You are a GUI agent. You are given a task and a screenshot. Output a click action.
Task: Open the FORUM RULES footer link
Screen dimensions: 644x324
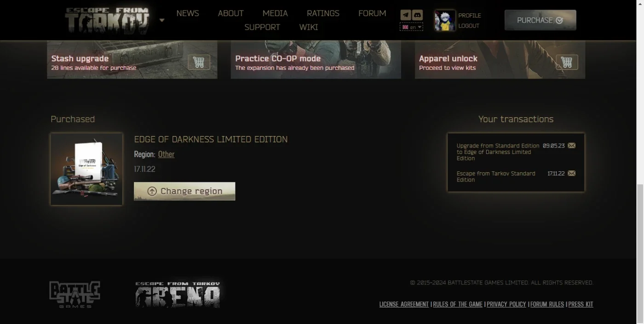tap(547, 304)
